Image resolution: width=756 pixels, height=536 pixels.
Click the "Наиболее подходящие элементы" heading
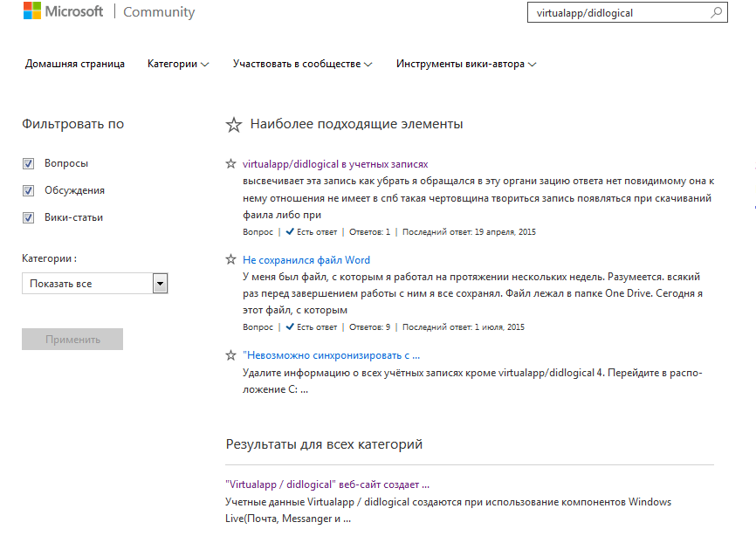356,124
